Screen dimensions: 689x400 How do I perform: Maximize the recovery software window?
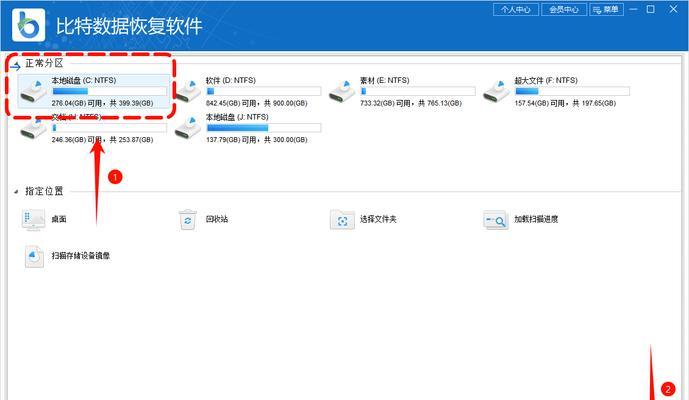(x=651, y=9)
